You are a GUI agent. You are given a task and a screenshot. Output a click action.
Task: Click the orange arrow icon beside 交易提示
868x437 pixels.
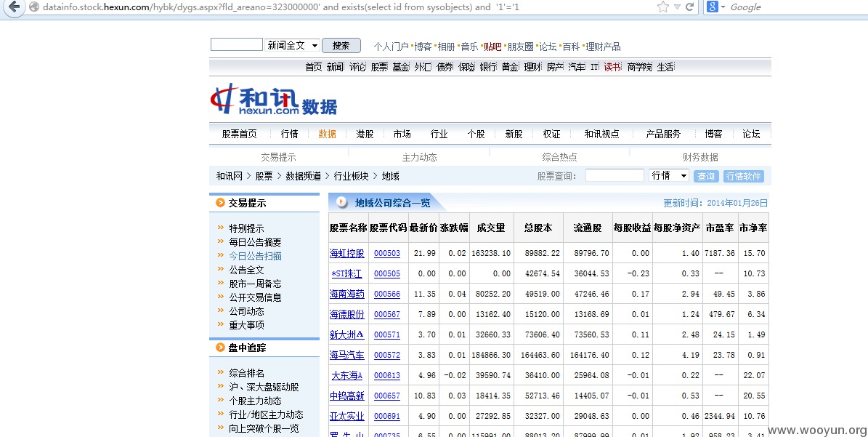click(x=220, y=204)
